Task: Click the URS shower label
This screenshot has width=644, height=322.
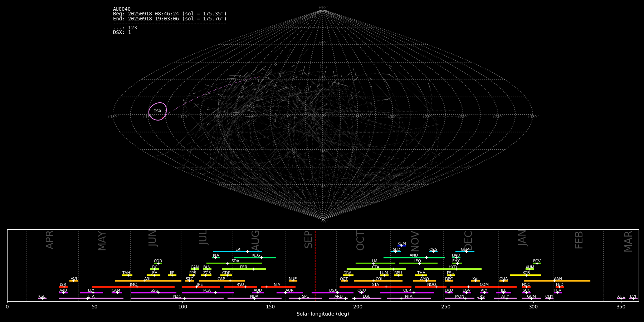Action: [x=480, y=297]
